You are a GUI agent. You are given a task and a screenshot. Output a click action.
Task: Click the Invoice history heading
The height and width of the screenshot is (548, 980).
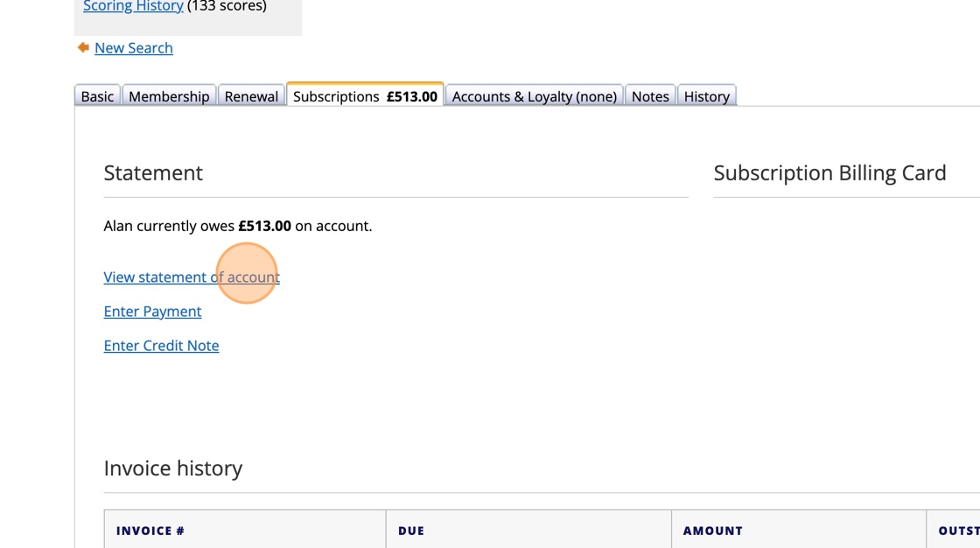(x=173, y=468)
